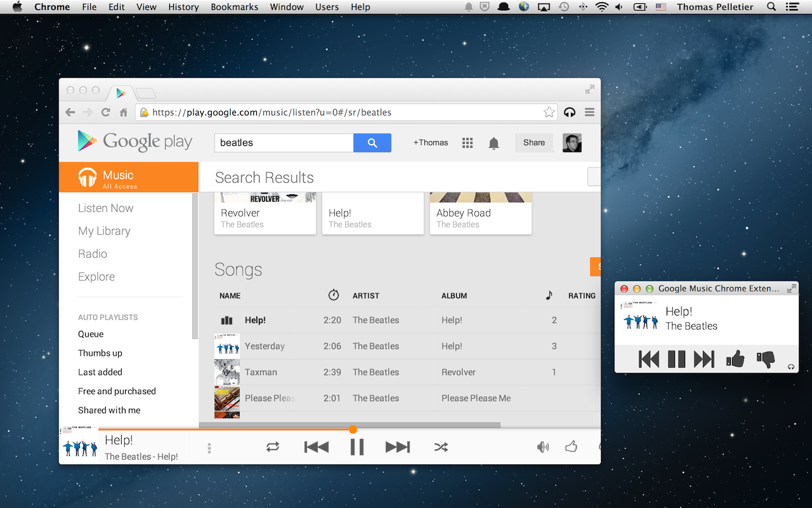This screenshot has height=508, width=812.
Task: Open Spotlight search in the menu bar
Action: [771, 7]
